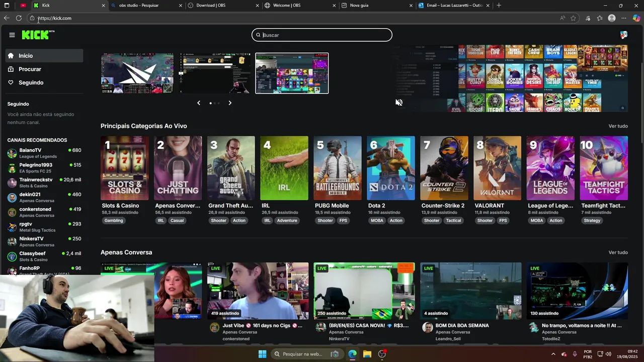Image resolution: width=644 pixels, height=362 pixels.
Task: Unmute the featured stream player
Action: (x=398, y=103)
